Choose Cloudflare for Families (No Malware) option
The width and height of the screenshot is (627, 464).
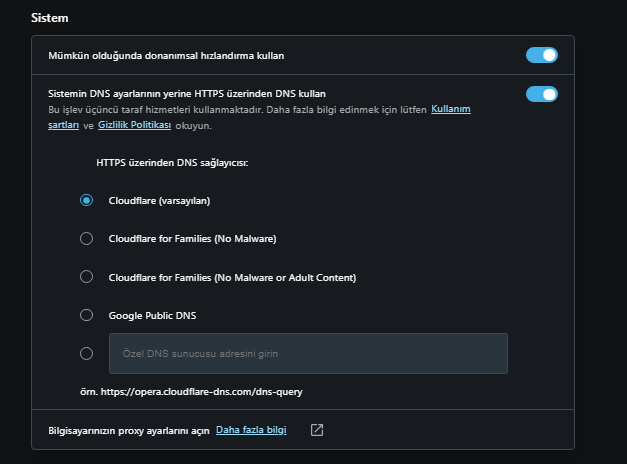click(86, 238)
